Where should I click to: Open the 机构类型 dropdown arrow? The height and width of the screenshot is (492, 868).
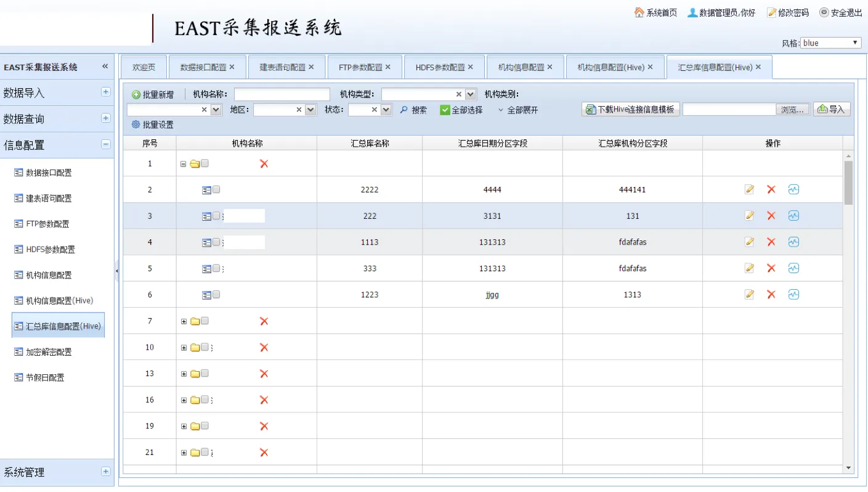coord(471,94)
